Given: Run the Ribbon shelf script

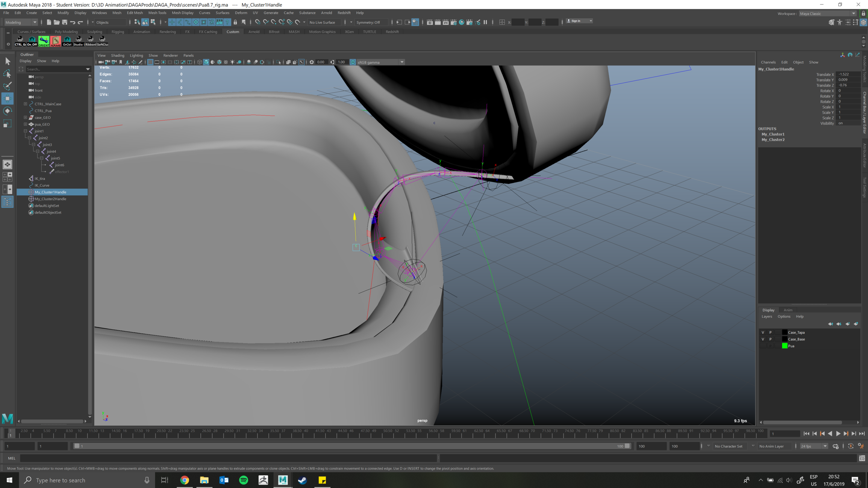Looking at the screenshot, I should tap(90, 41).
